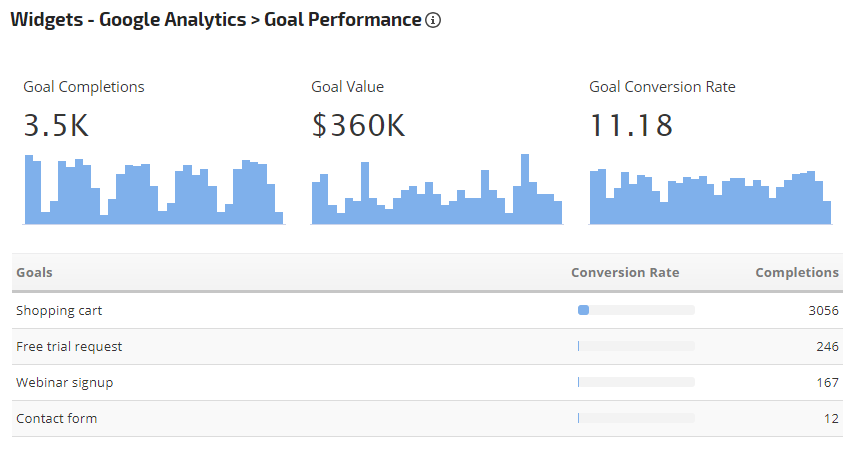
Task: Click the Goal Completions bar chart
Action: click(153, 190)
